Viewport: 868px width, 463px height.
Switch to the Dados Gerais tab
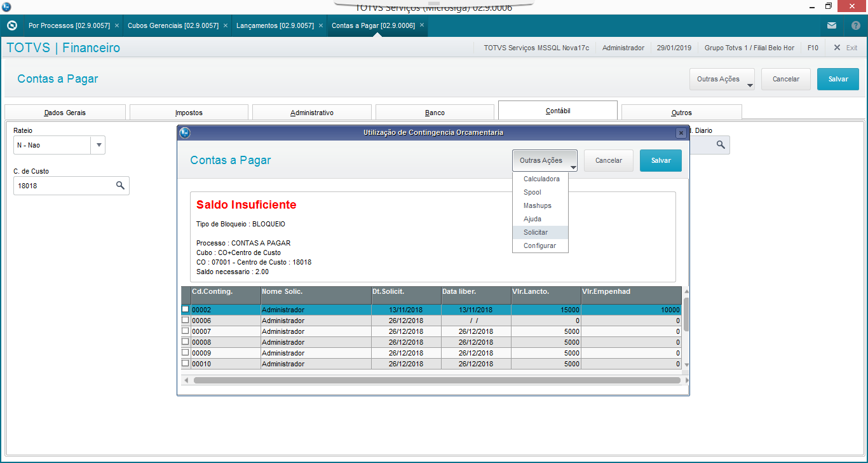point(65,113)
